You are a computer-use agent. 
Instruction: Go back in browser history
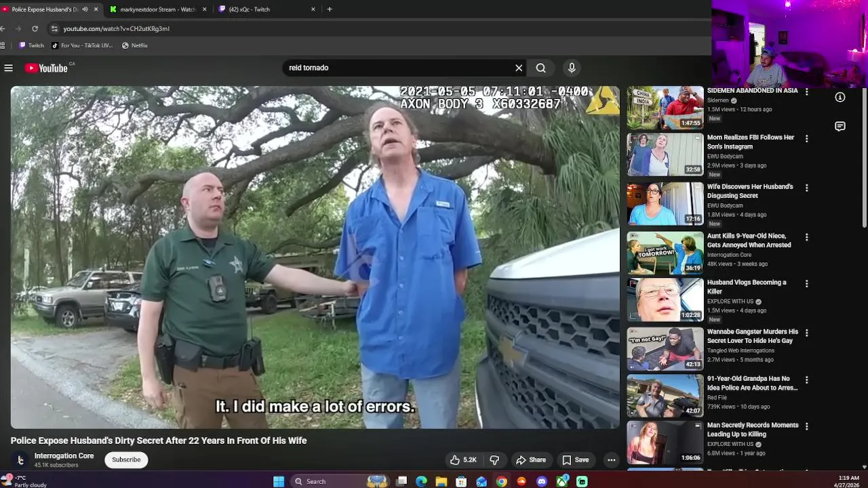point(3,28)
